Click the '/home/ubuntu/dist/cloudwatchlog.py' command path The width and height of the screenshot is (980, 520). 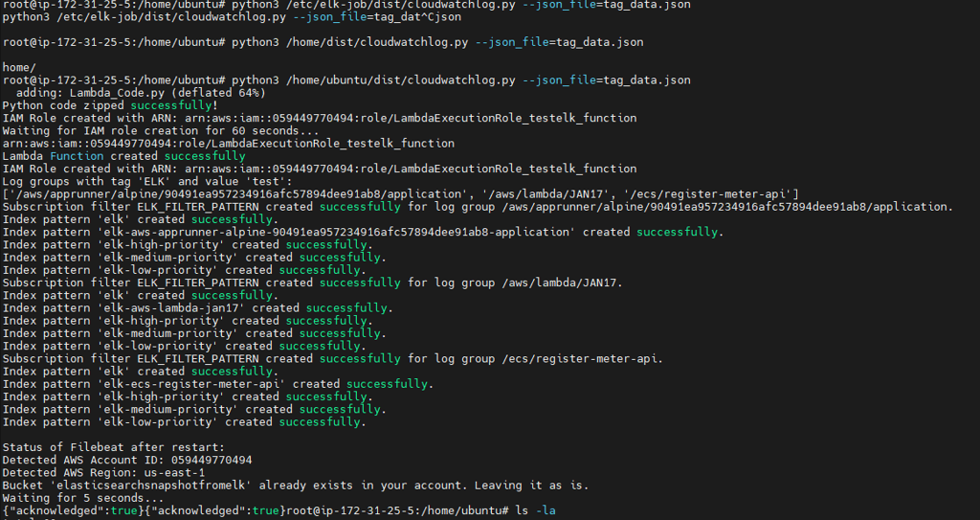pos(401,80)
